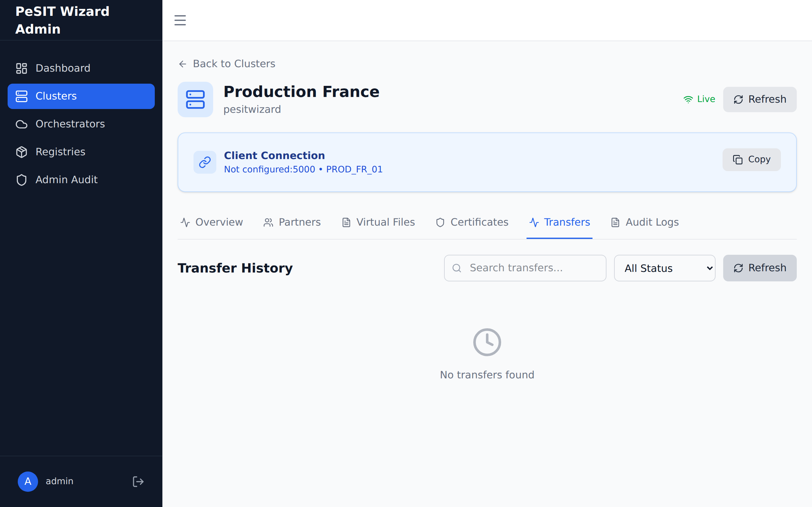Image resolution: width=812 pixels, height=507 pixels.
Task: Click the logout icon beside admin
Action: coord(138,482)
